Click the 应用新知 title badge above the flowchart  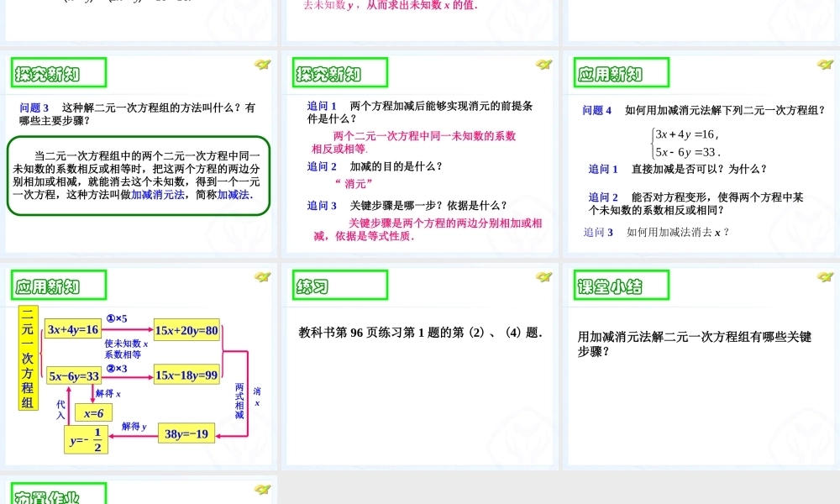pos(59,285)
